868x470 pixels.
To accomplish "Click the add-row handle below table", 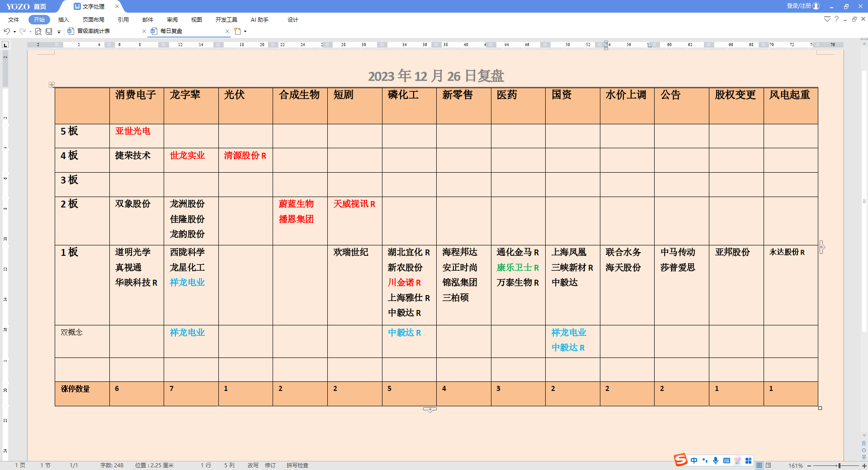I will 430,409.
